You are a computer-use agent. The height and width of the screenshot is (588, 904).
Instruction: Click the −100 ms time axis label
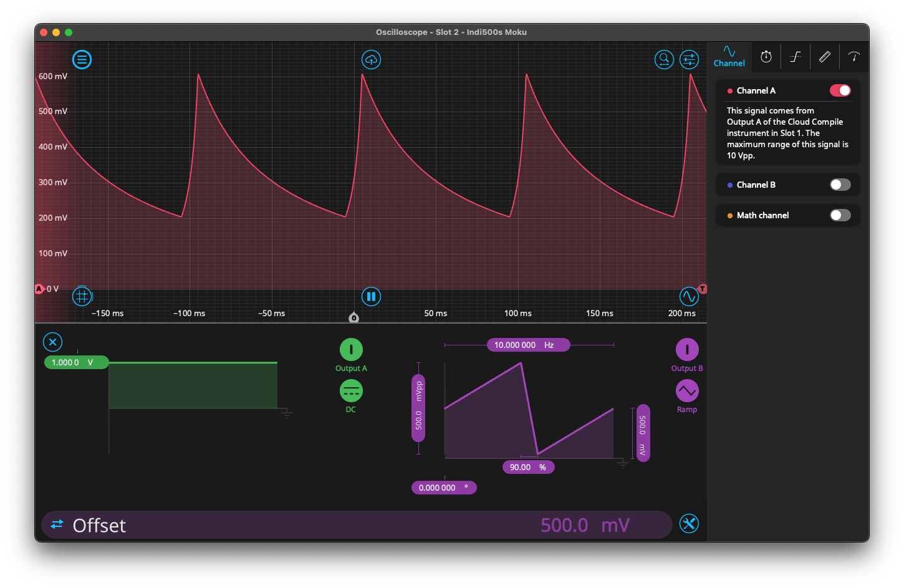click(189, 313)
